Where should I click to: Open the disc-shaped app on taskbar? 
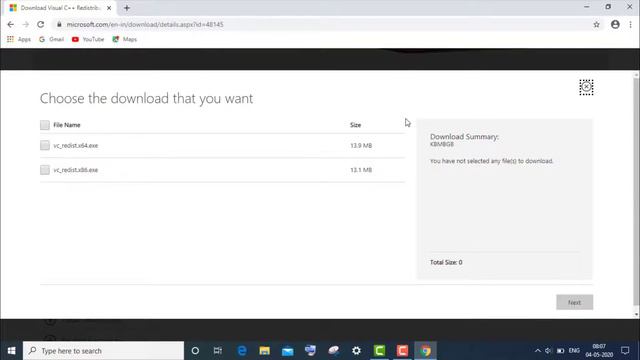point(333,351)
